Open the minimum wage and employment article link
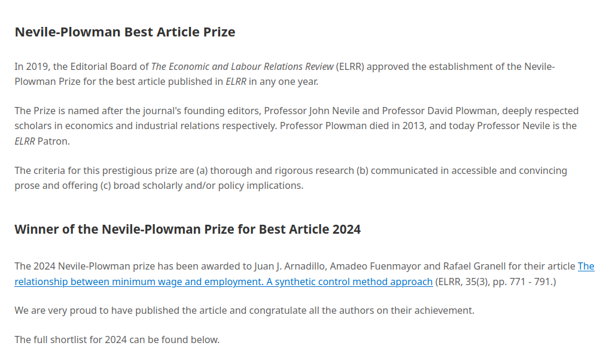Image resolution: width=609 pixels, height=364 pixels. tap(223, 282)
